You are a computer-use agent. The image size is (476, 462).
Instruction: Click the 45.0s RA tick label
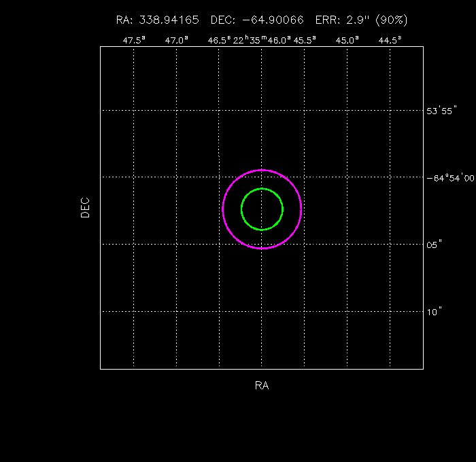[347, 40]
